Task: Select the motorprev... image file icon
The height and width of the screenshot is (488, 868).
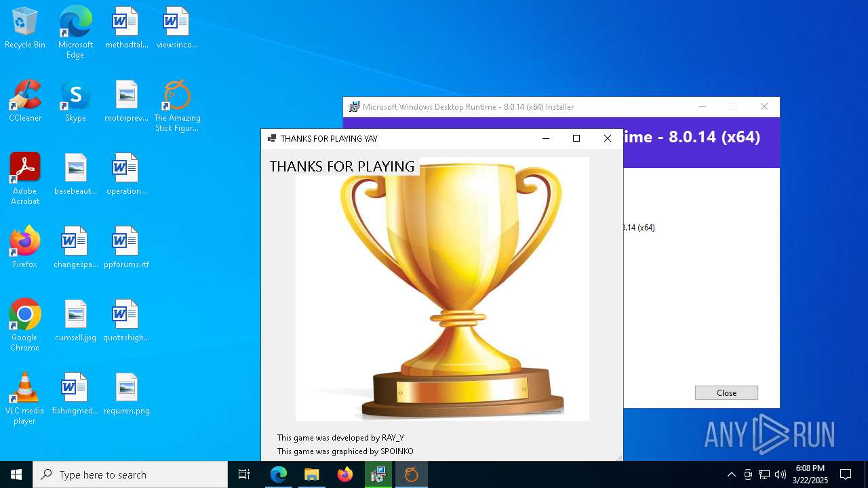Action: coord(126,102)
